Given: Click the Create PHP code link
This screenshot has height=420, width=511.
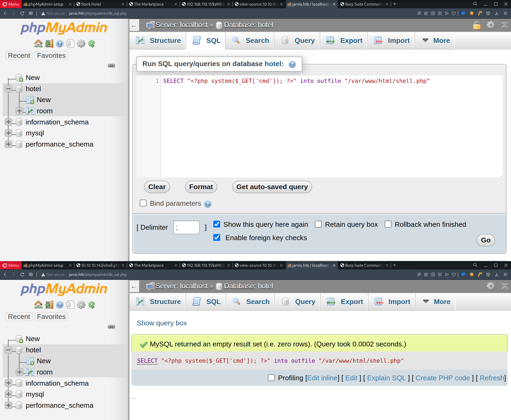Looking at the screenshot, I should 442,378.
